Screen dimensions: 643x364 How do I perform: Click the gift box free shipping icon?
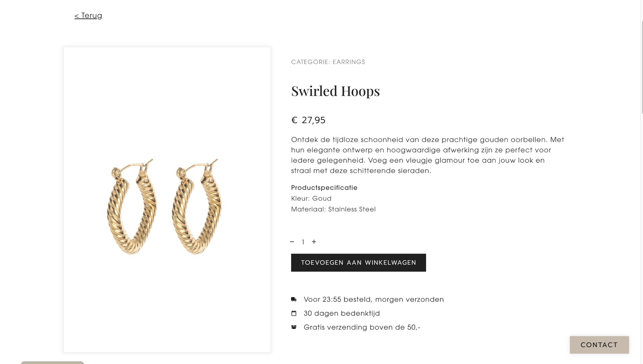coord(294,327)
